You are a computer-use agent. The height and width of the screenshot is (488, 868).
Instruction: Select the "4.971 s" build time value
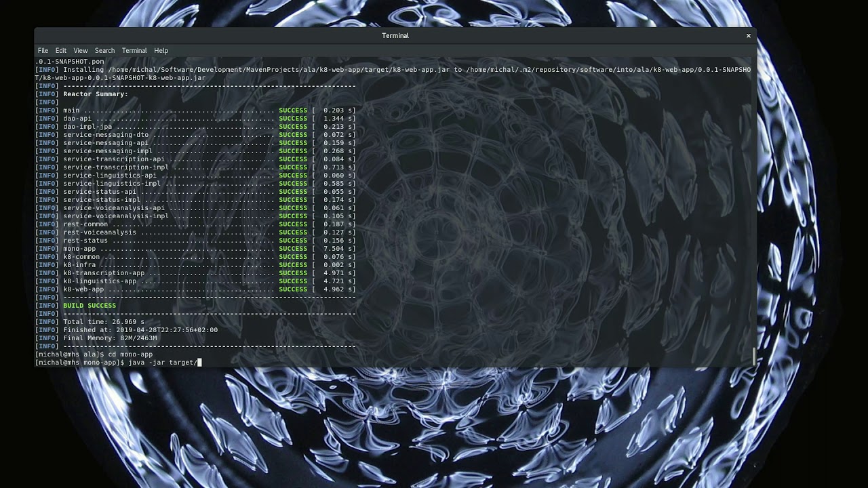tap(338, 273)
